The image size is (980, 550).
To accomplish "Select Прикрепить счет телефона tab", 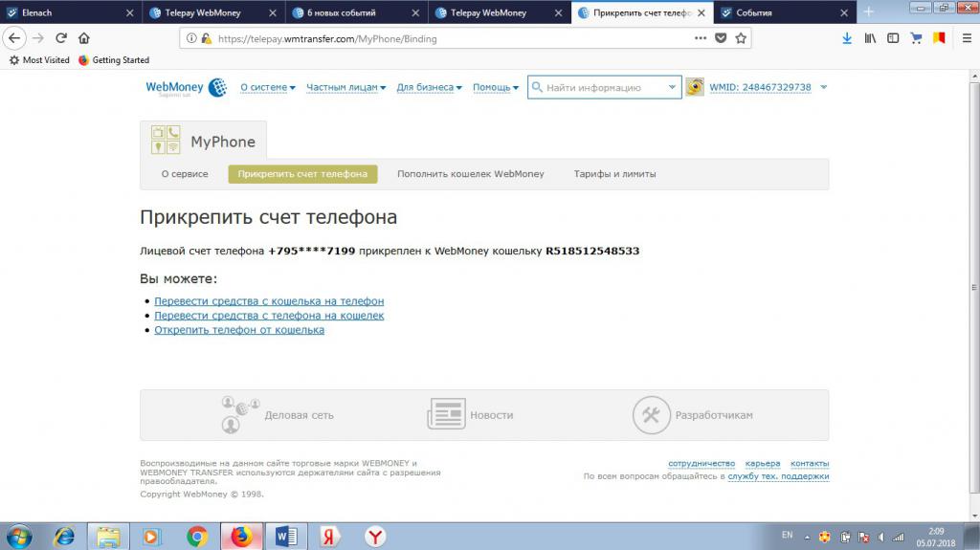I will pos(302,174).
